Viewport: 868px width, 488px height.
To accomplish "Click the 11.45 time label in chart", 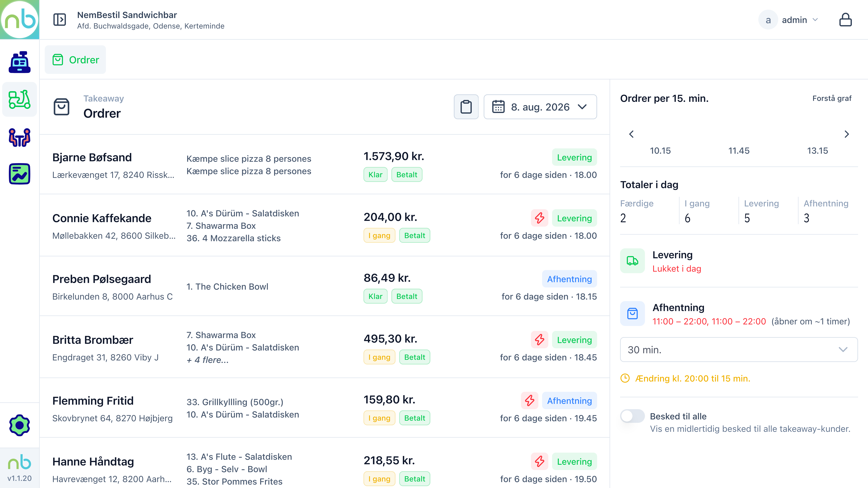I will point(739,151).
